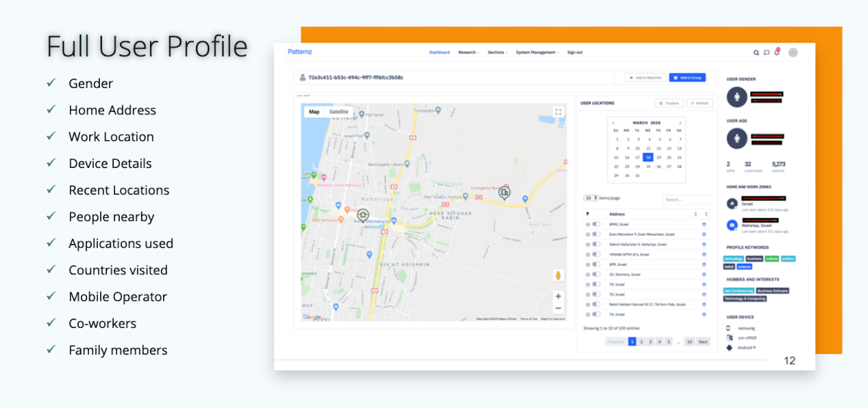868x408 pixels.
Task: Toggle switch for Sderot HaGa'aton 3 address
Action: (596, 245)
